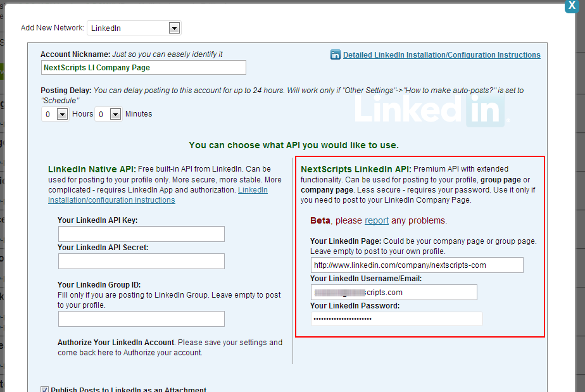Viewport: 585px width, 392px height.
Task: Open Detailed LinkedIn Installation/Configuration Instructions link
Action: (442, 55)
